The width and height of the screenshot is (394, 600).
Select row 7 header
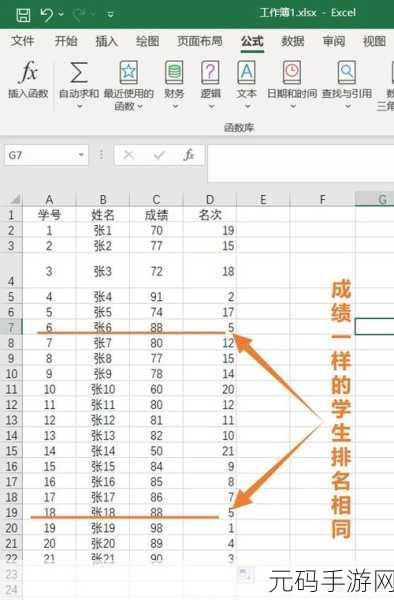[x=11, y=327]
